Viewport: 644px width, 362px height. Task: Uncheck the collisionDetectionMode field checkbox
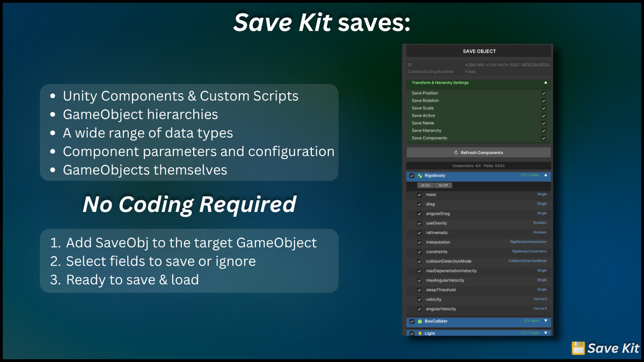click(419, 261)
